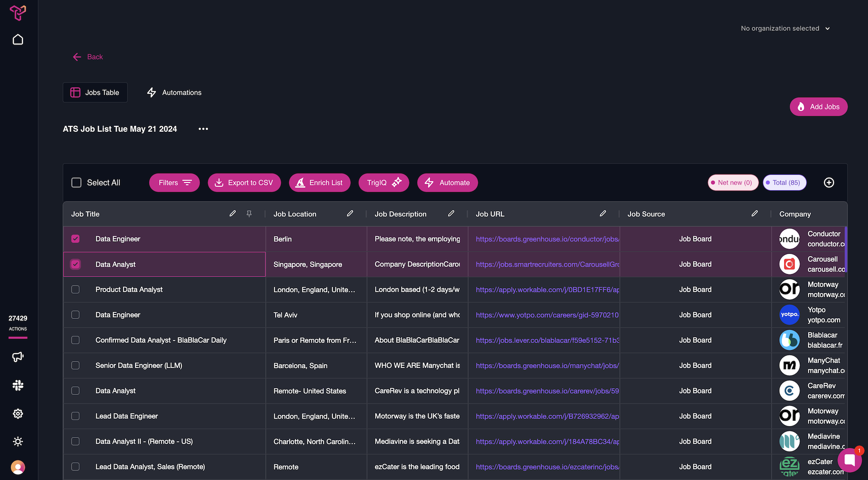Open the three-dots list options menu

pos(203,129)
